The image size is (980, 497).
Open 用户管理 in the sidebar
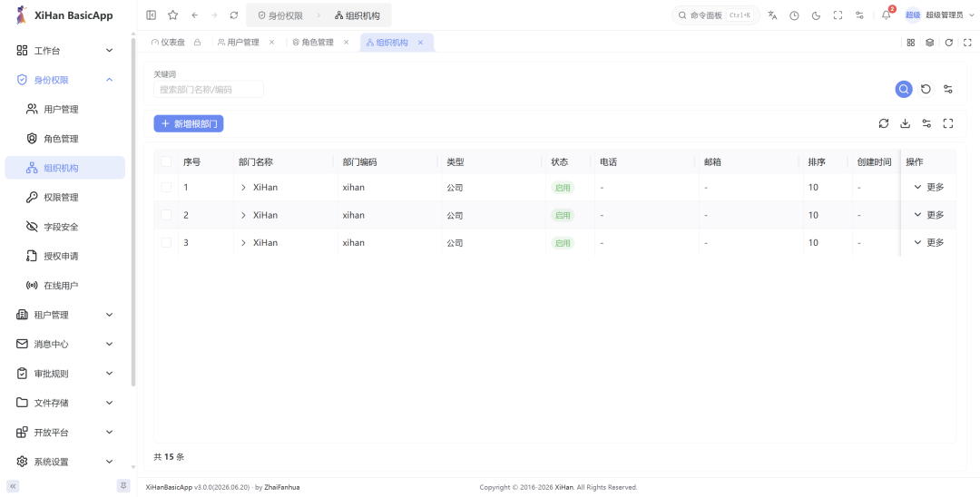point(65,109)
